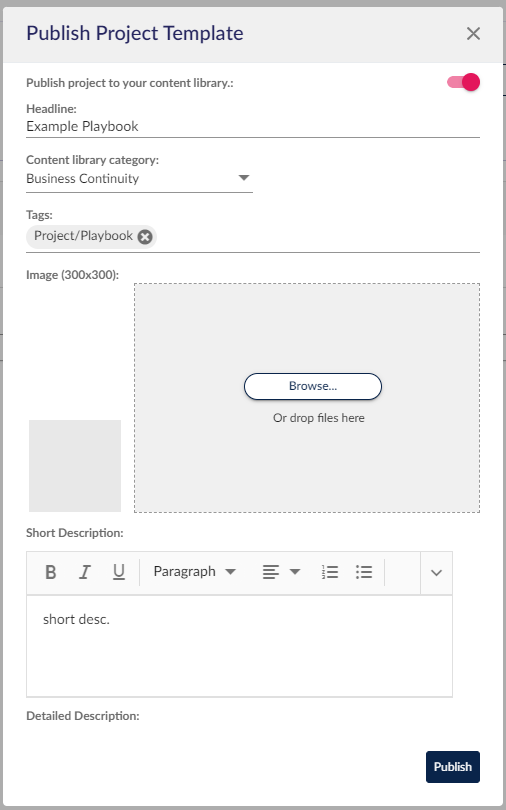Click the short description text area
Screen dimensions: 506x810
tap(240, 646)
